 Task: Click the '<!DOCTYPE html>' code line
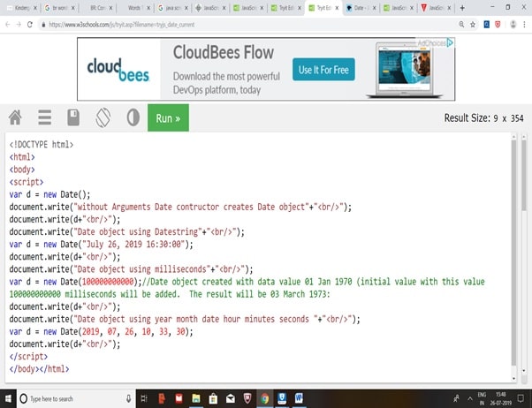pyautogui.click(x=41, y=145)
